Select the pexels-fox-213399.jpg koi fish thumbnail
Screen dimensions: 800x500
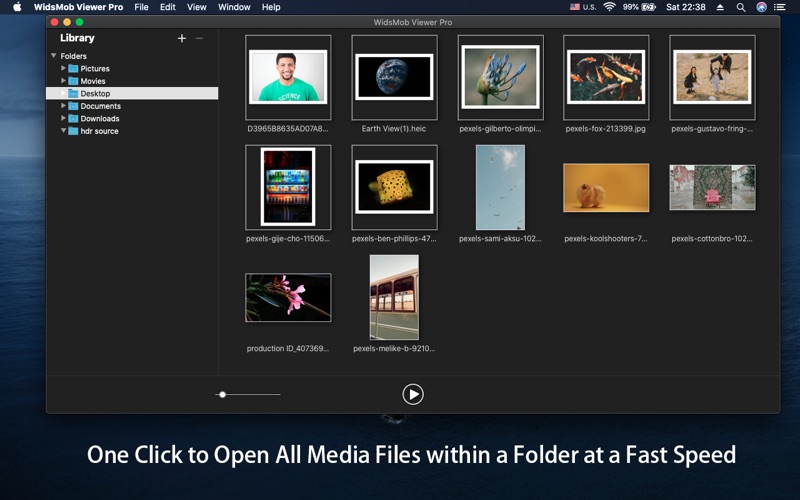[x=606, y=77]
